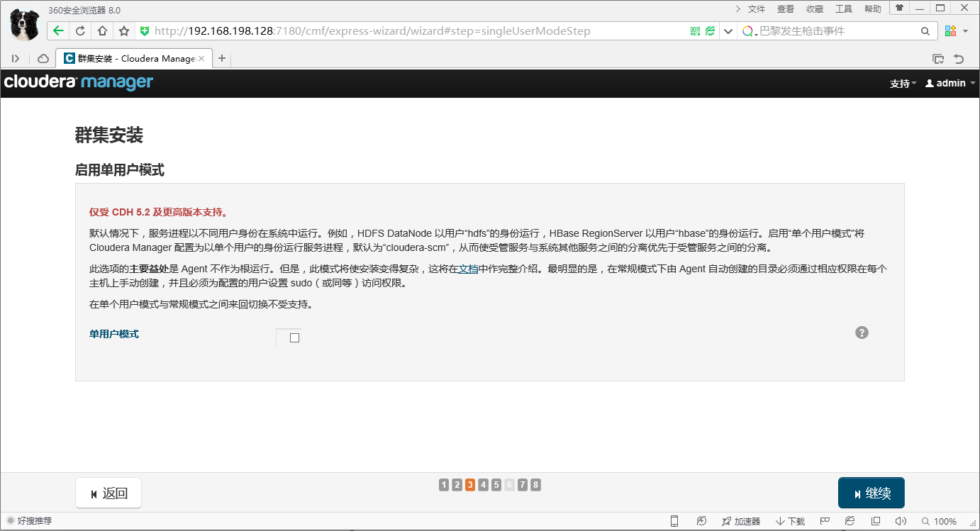The width and height of the screenshot is (980, 531).
Task: Close the Cloudera Manager tab
Action: pos(201,58)
